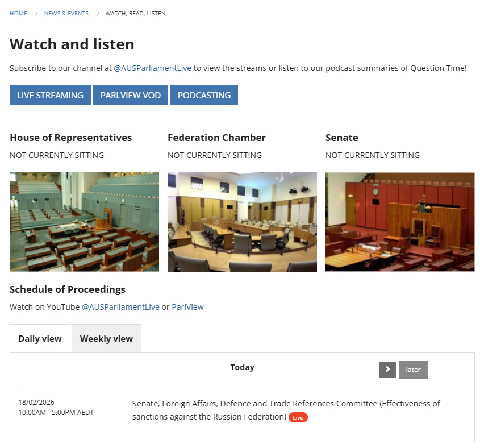Screen dimensions: 480x448
Task: Select the Daily view tab
Action: point(40,339)
